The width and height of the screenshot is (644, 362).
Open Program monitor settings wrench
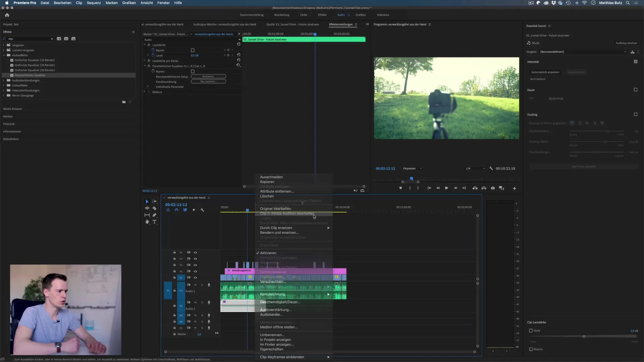(491, 168)
